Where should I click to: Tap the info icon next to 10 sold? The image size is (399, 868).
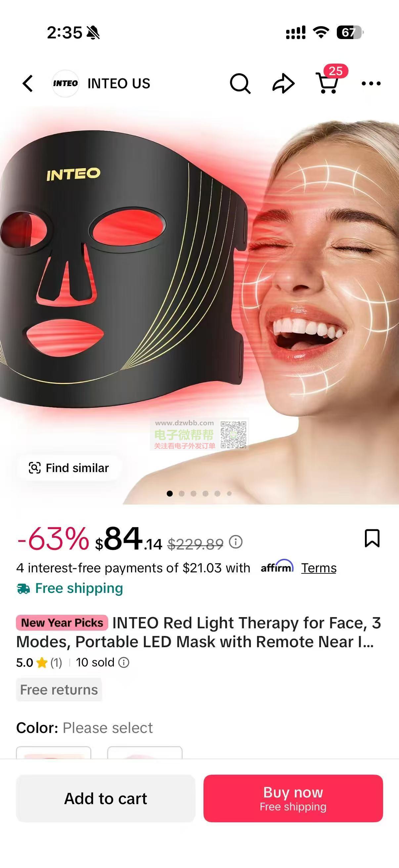[124, 662]
